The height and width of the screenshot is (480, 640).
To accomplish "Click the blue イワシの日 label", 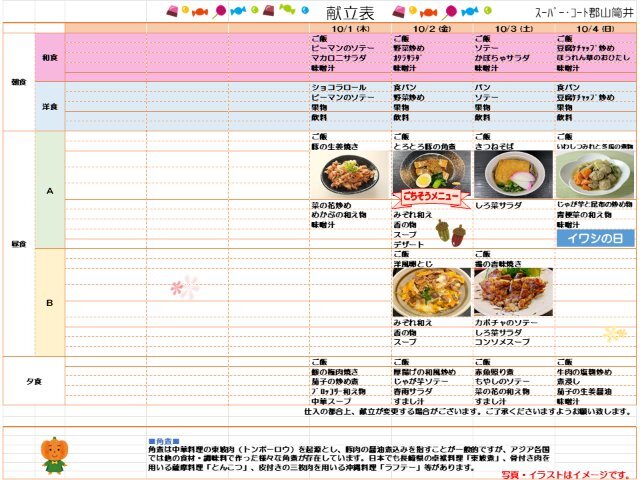I will [596, 238].
